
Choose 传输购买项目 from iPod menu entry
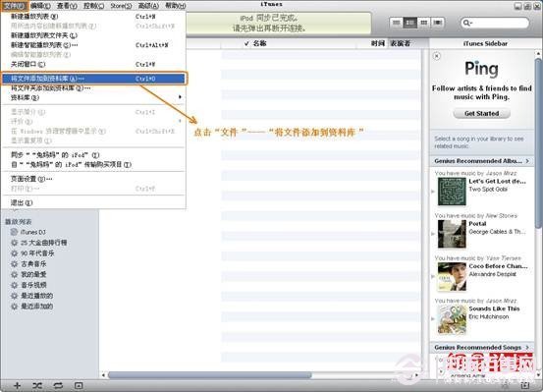93,165
